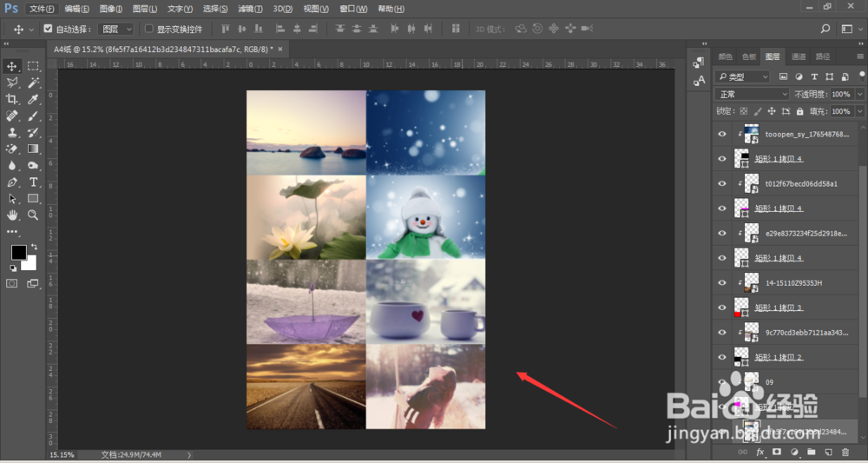The width and height of the screenshot is (868, 463).
Task: Select the Horizontal Type tool
Action: (x=33, y=182)
